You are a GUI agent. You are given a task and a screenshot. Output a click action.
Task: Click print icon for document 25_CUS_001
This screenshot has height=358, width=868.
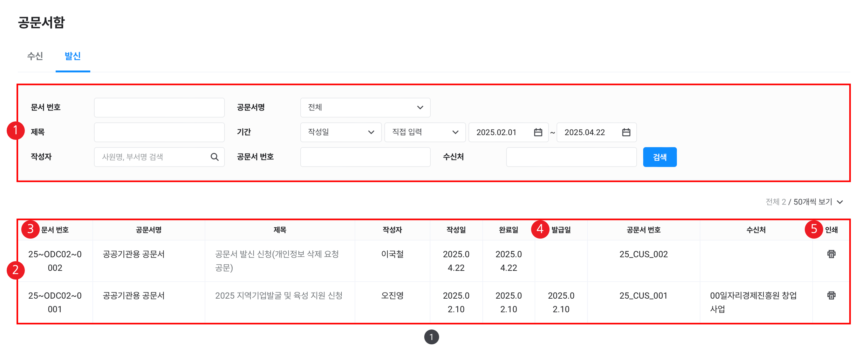point(831,295)
